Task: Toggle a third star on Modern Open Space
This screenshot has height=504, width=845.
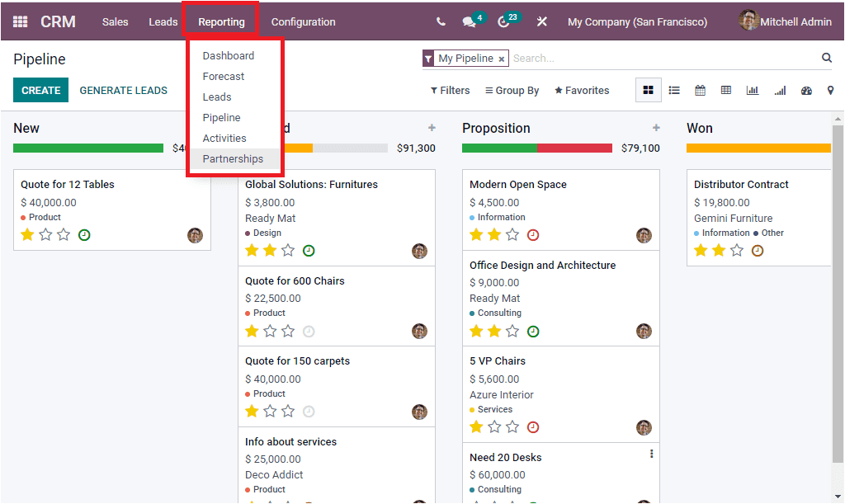Action: coord(512,234)
